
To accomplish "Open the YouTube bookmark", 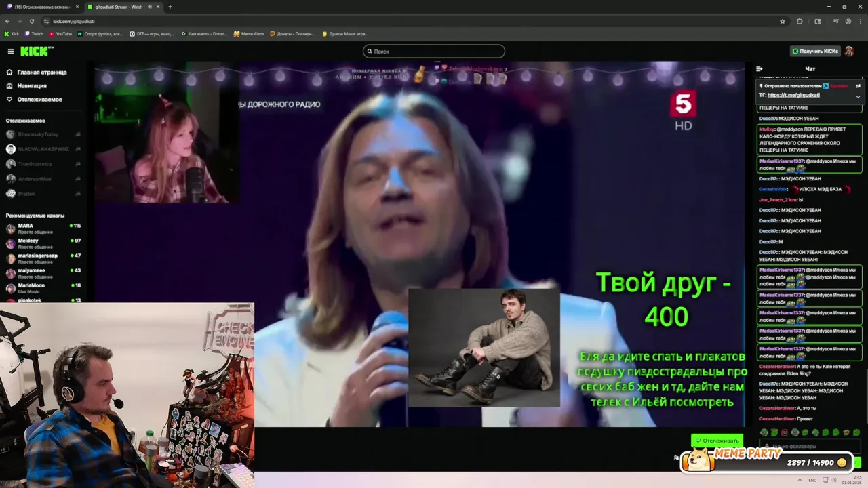I will pyautogui.click(x=60, y=33).
